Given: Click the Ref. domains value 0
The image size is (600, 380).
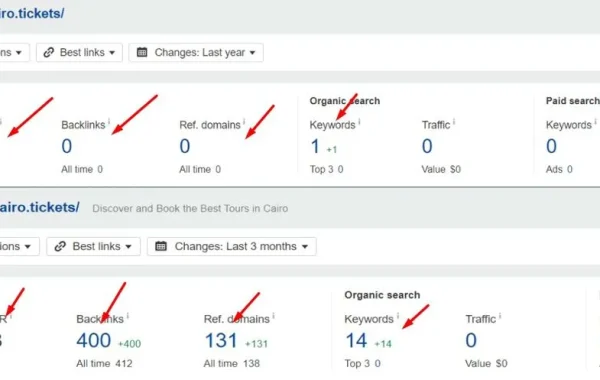Looking at the screenshot, I should [185, 146].
